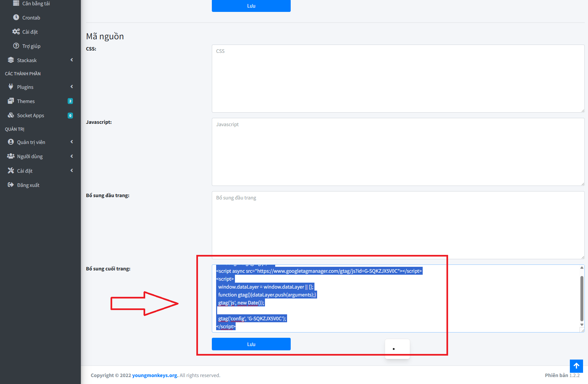Click the scroll-down arrow of footer code scrollbar
This screenshot has width=588, height=384.
(x=582, y=325)
